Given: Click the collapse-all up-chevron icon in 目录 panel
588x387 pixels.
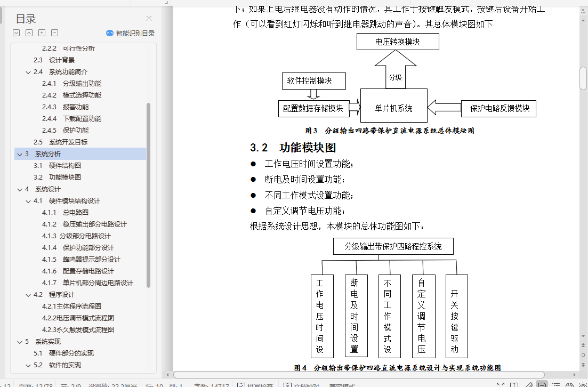Looking at the screenshot, I should click(29, 33).
